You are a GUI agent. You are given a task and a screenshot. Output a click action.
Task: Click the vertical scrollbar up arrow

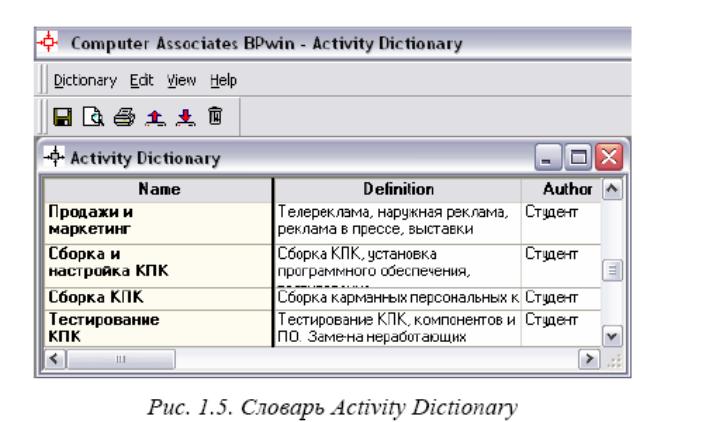click(x=612, y=189)
